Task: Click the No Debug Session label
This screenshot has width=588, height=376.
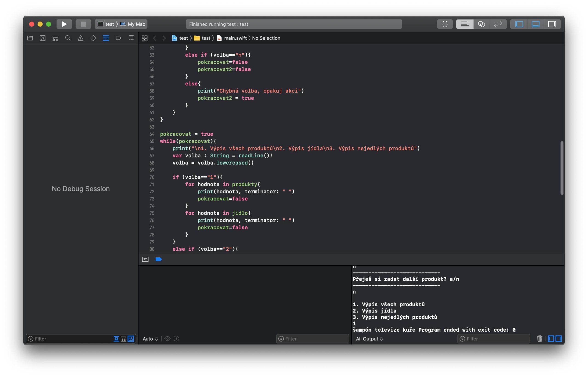Action: coord(81,189)
